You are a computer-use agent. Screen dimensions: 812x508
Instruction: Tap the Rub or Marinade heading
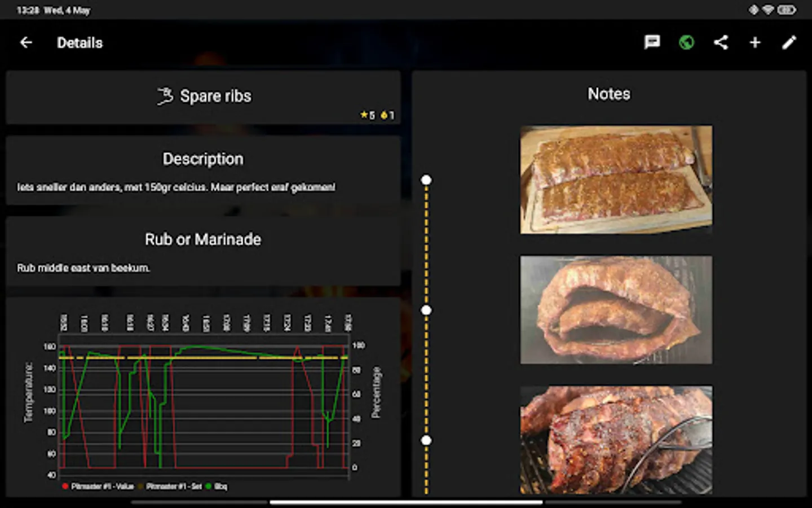pos(203,239)
